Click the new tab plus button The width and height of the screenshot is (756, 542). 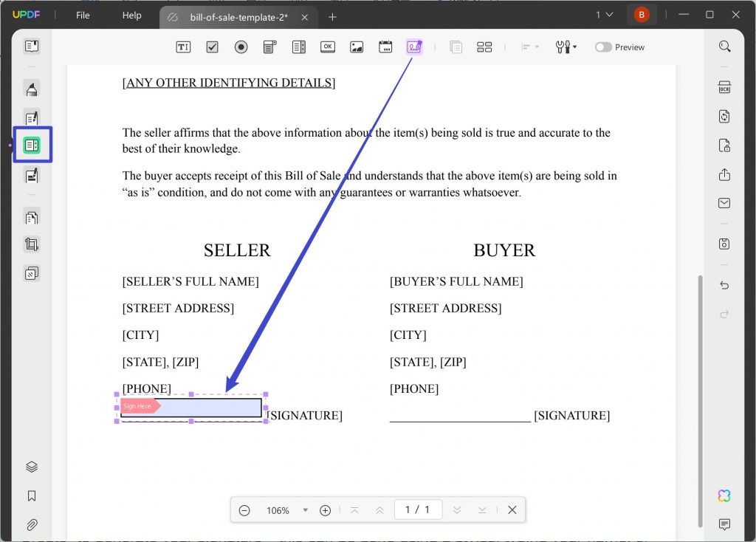tap(332, 16)
